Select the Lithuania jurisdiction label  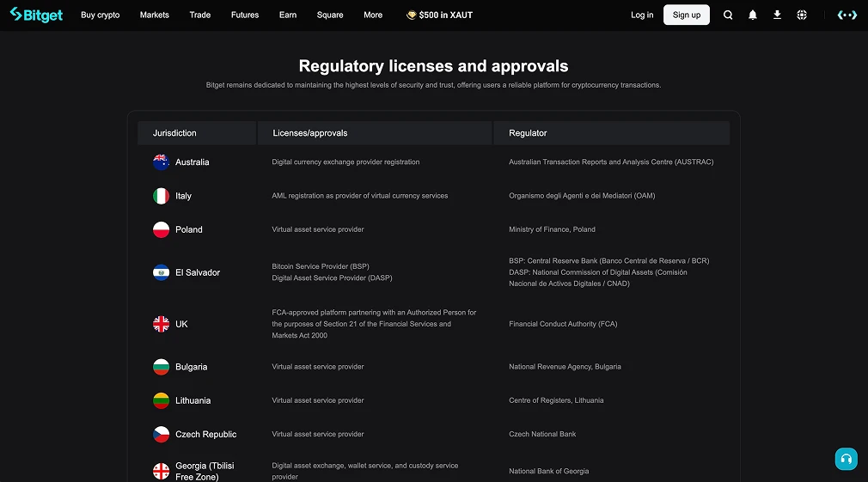coord(193,400)
